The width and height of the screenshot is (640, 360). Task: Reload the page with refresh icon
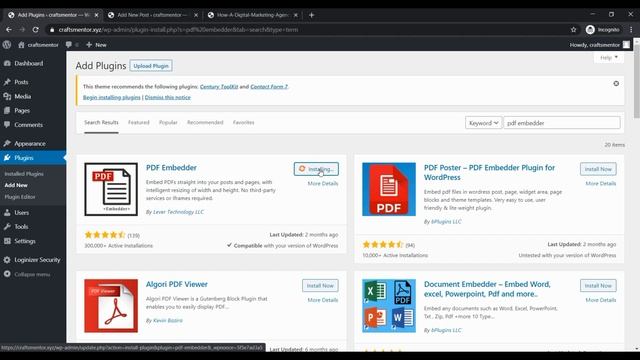36,30
